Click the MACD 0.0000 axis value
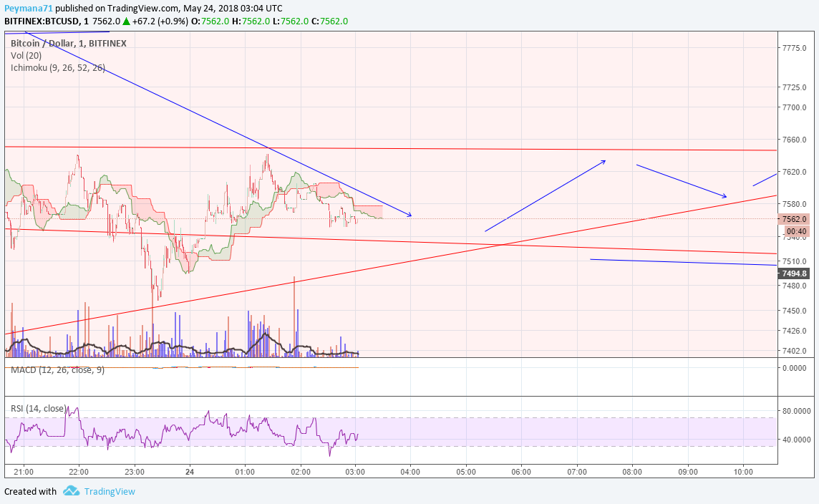This screenshot has height=504, width=819. tap(794, 368)
